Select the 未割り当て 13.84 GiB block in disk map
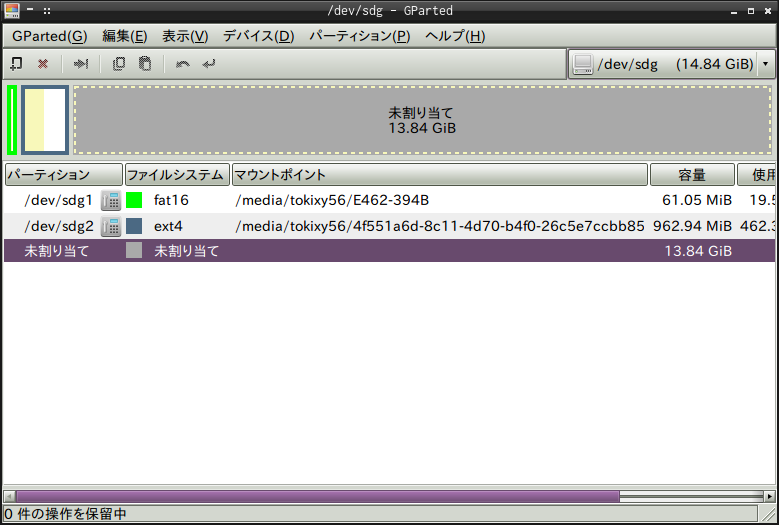Viewport: 779px width, 525px height. click(423, 120)
